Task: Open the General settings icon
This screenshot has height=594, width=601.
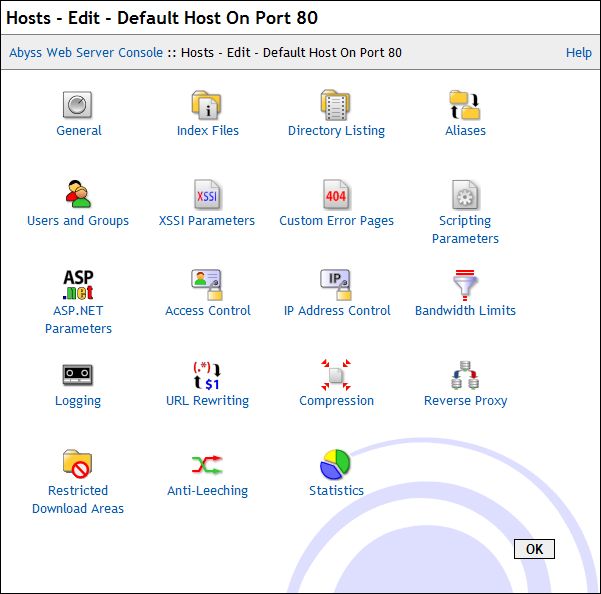Action: (x=78, y=105)
